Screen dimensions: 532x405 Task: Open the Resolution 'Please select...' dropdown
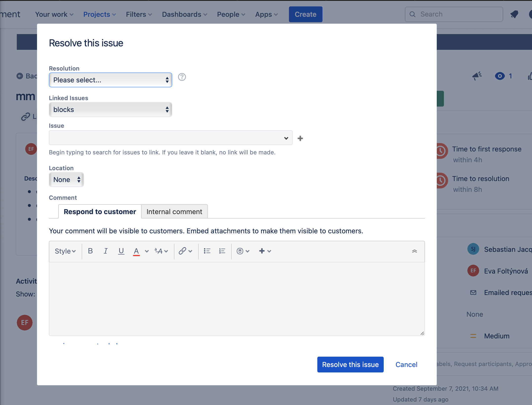coord(111,80)
